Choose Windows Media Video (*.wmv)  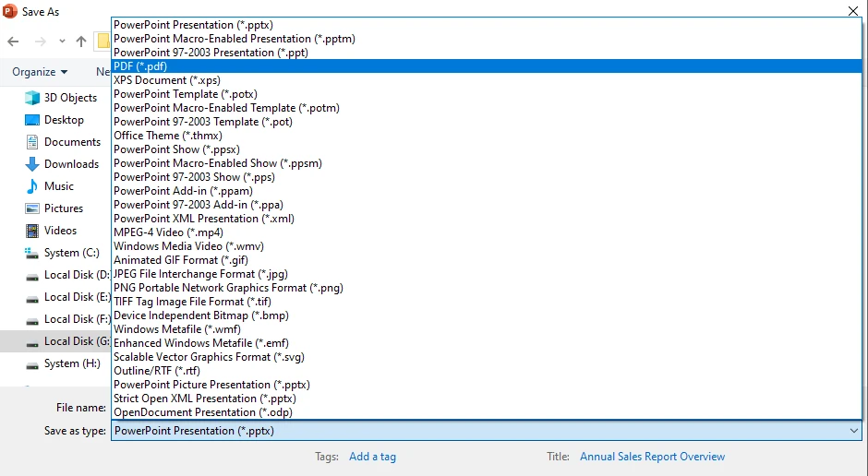point(487,246)
